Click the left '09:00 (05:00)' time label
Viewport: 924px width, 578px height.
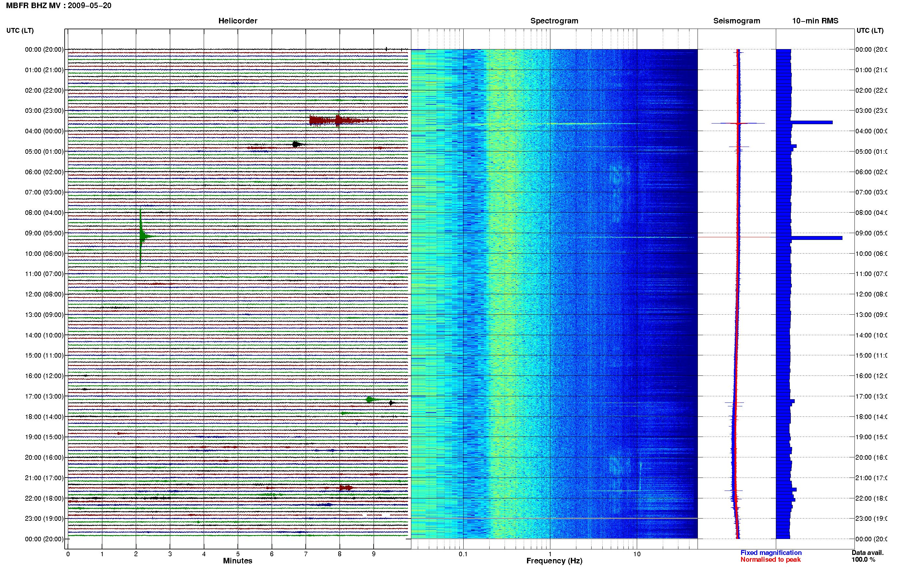point(44,233)
